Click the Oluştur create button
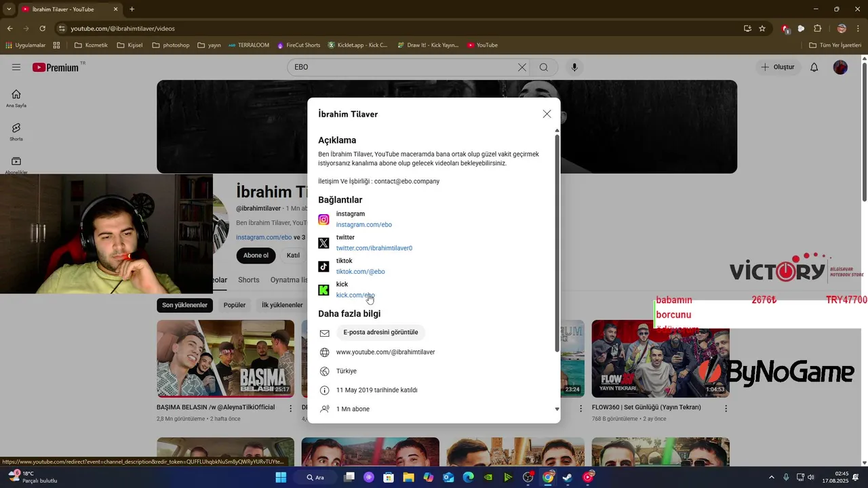Screen dimensions: 868x488 click(x=778, y=67)
